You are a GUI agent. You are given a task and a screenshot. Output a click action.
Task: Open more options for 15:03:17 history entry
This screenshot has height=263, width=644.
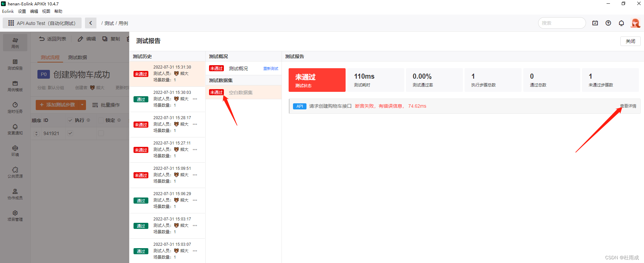195,226
